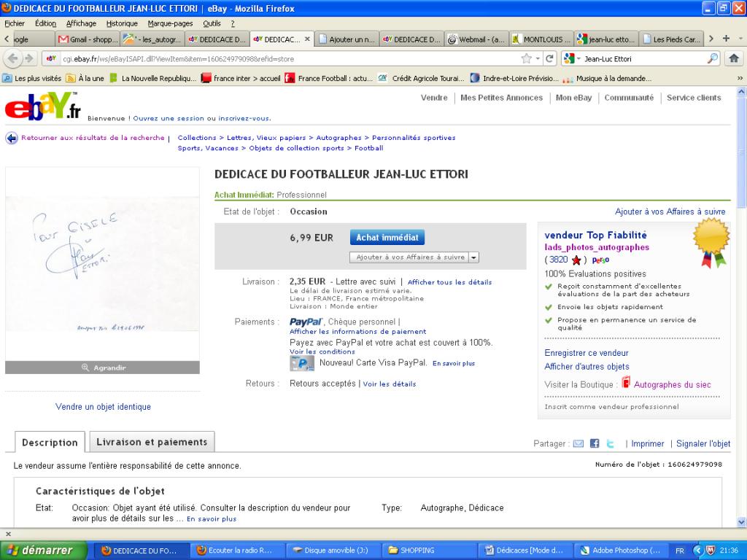This screenshot has width=747, height=560.
Task: Share the listing by email envelope icon
Action: click(578, 443)
